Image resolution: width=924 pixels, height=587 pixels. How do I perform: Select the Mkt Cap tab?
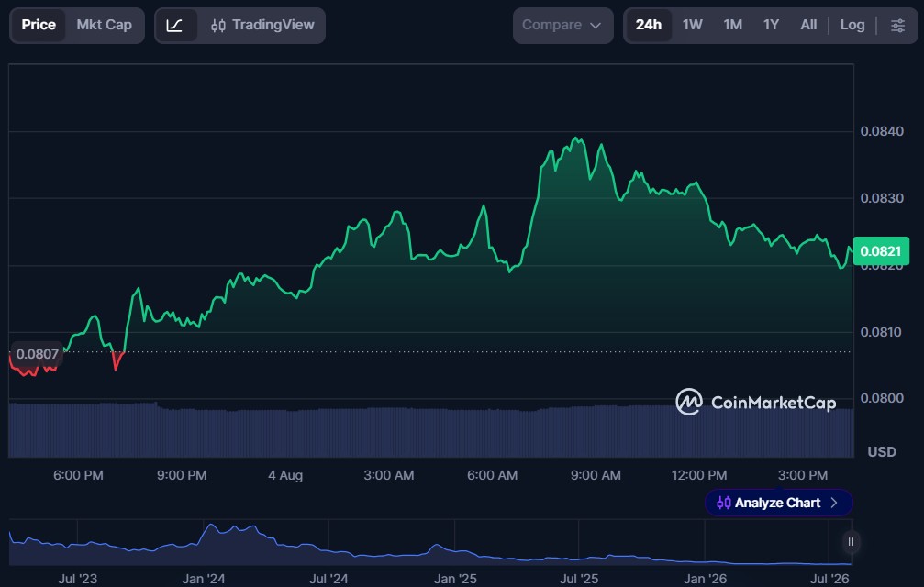(x=105, y=26)
